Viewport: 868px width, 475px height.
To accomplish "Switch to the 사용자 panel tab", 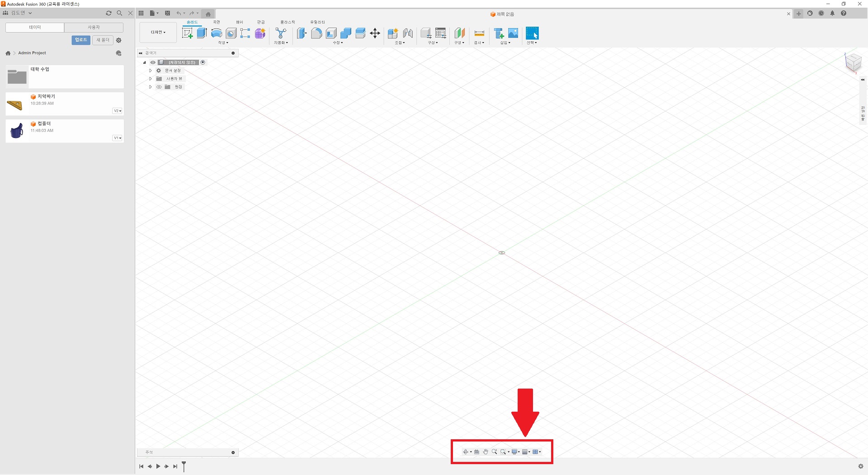I will coord(94,28).
